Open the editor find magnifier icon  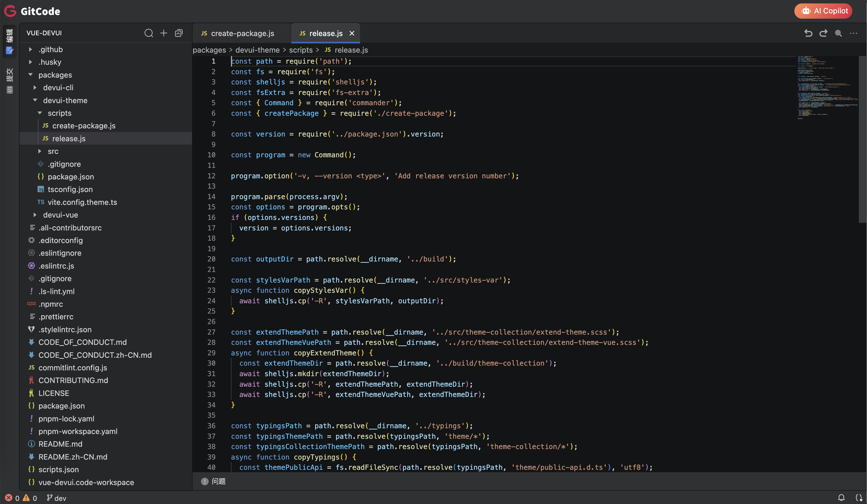(x=838, y=33)
